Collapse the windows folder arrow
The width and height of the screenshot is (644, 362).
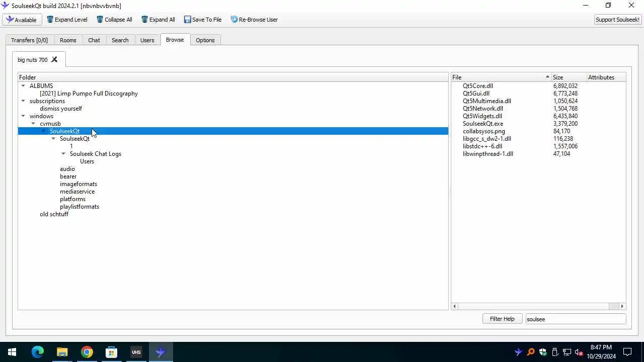click(x=23, y=116)
